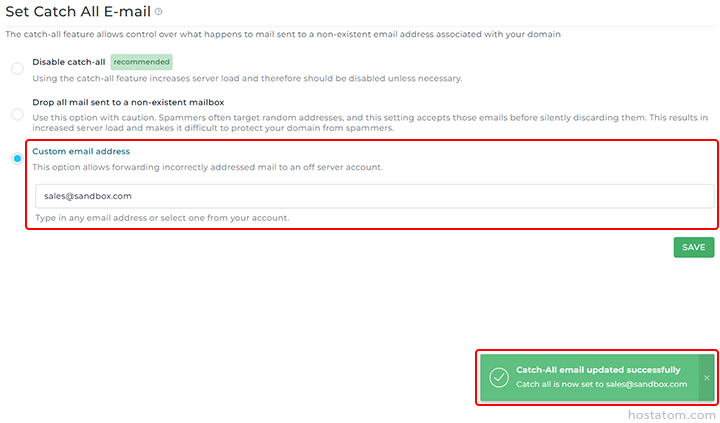Click the success checkmark icon in the notification

(x=498, y=377)
